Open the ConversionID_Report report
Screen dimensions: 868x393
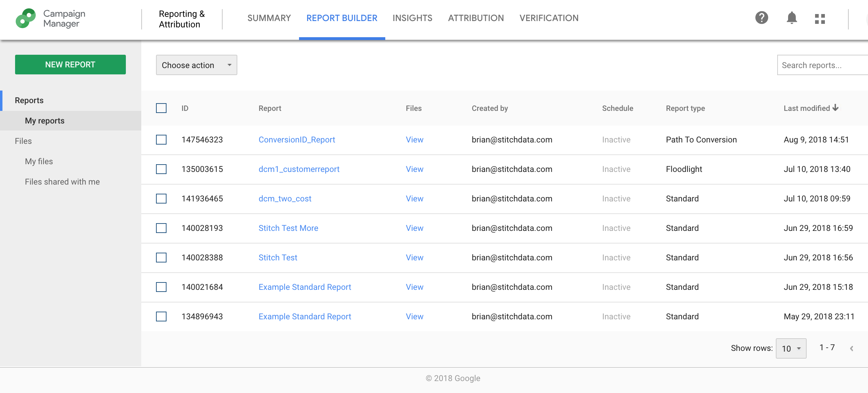point(297,140)
